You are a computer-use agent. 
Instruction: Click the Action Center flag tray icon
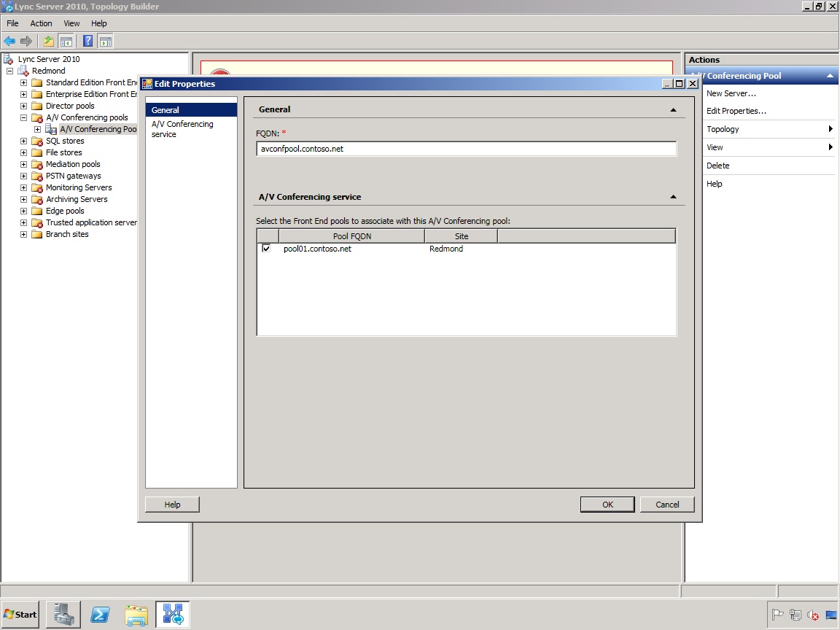[x=778, y=615]
